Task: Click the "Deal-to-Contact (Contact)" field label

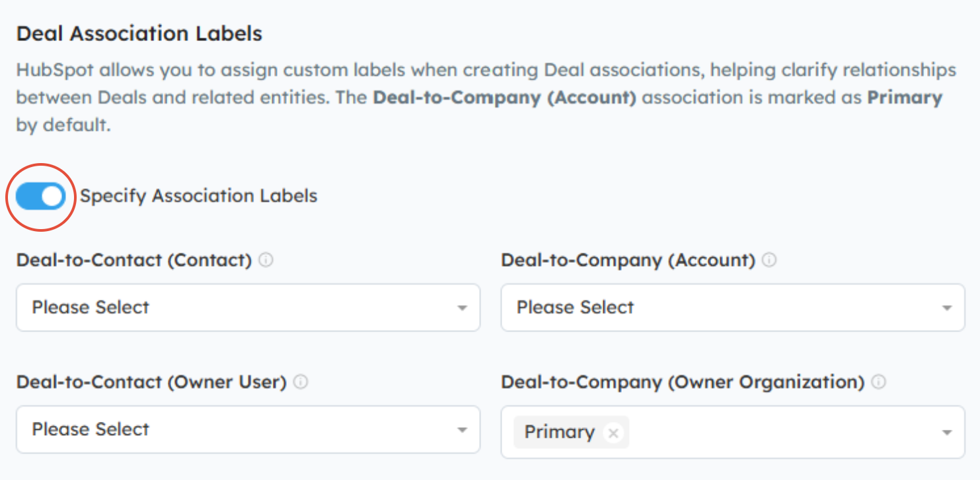Action: [134, 260]
